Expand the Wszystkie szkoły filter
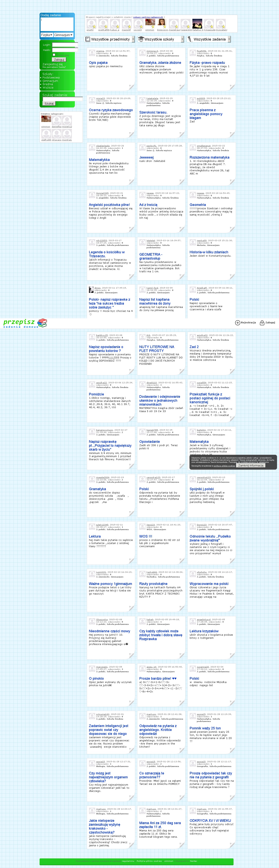Image resolution: width=279 pixels, height=868 pixels. pos(161,39)
